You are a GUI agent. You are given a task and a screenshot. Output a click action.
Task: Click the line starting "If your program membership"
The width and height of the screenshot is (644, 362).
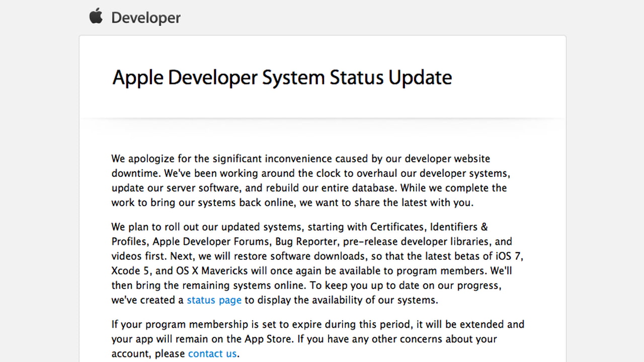coord(318,324)
